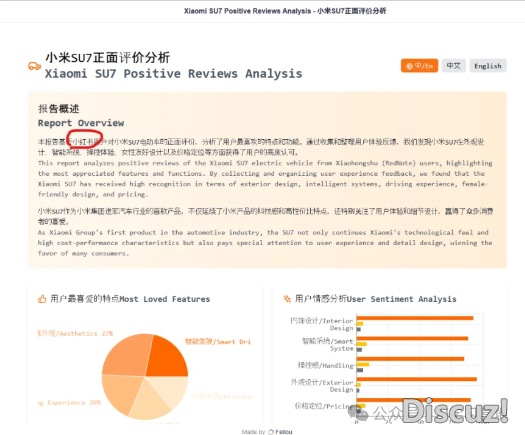
Task: Click the 智能系统/Smart System axis label
Action: pyautogui.click(x=327, y=345)
